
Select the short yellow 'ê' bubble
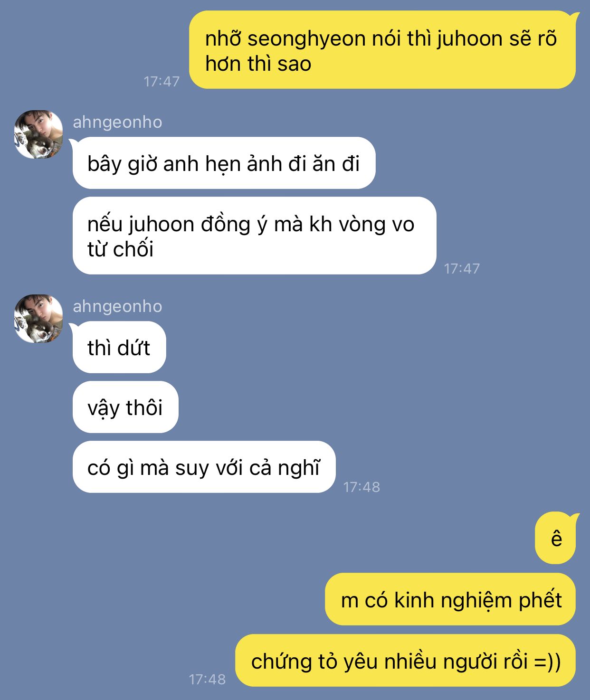click(556, 538)
